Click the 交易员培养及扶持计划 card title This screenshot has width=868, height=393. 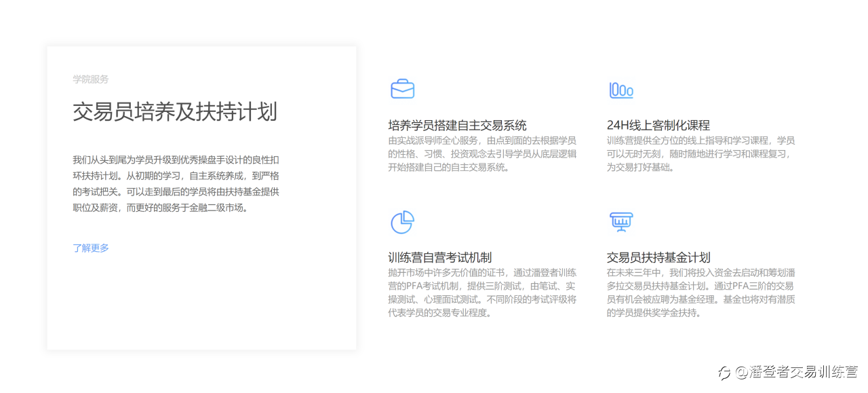point(175,112)
